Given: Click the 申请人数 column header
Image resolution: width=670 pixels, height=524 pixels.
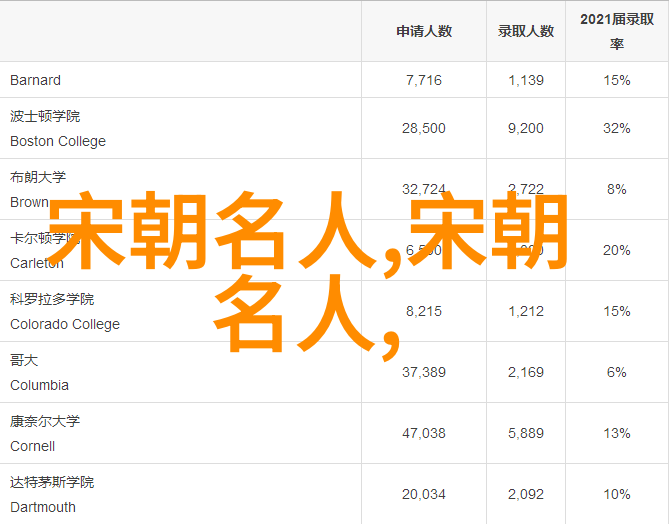Looking at the screenshot, I should click(x=424, y=31).
